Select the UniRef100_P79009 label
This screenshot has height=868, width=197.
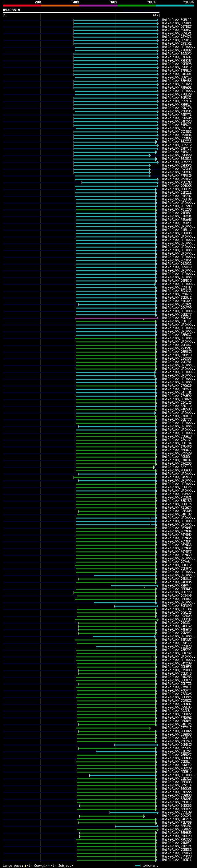(177, 671)
